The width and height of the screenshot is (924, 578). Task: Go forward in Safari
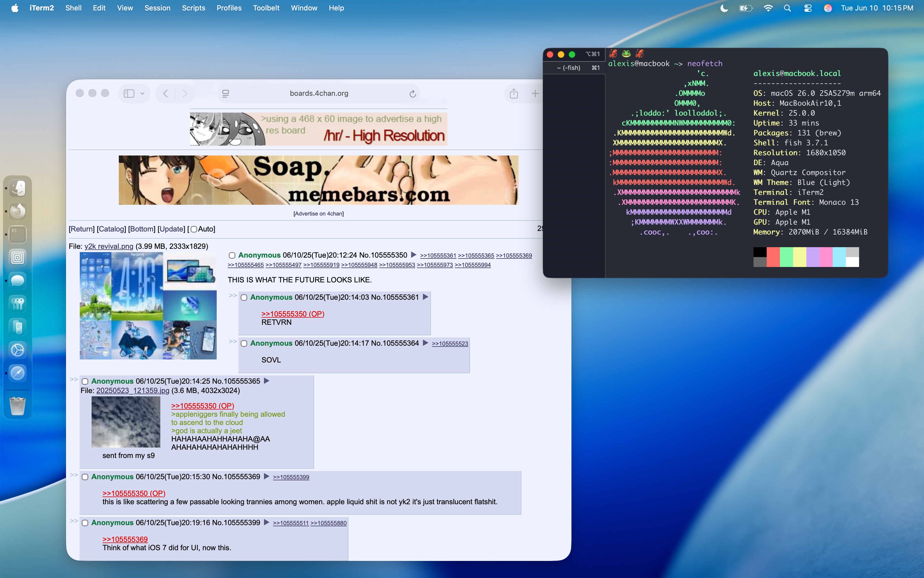point(185,93)
